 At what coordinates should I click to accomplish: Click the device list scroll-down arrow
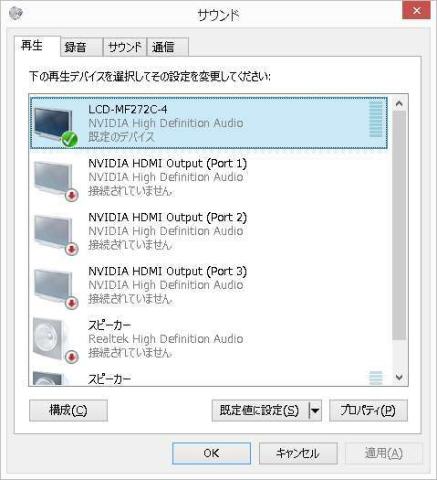399,377
